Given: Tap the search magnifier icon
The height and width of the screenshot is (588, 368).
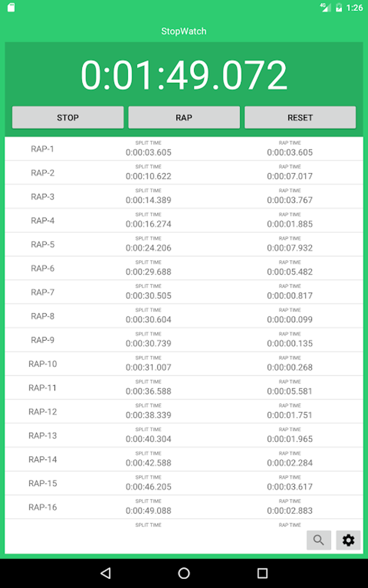Looking at the screenshot, I should 319,540.
